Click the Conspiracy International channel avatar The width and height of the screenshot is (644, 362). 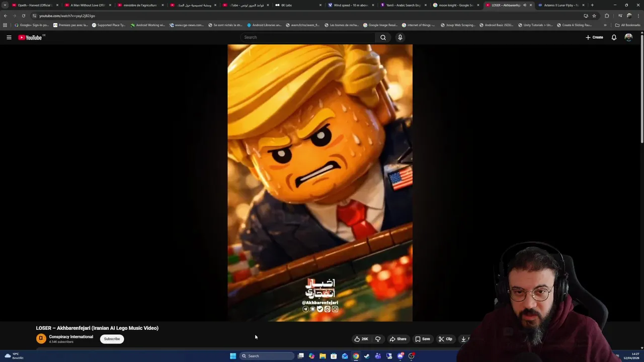tap(41, 339)
